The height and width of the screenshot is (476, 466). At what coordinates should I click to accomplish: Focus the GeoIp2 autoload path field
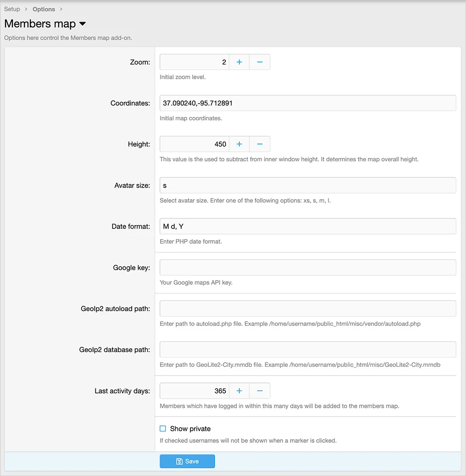(307, 309)
